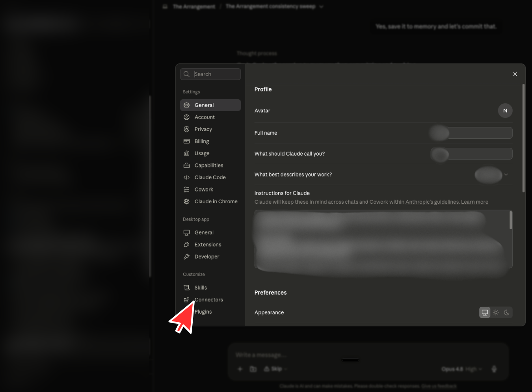Switch appearance to light sun icon
The height and width of the screenshot is (392, 532).
point(496,312)
